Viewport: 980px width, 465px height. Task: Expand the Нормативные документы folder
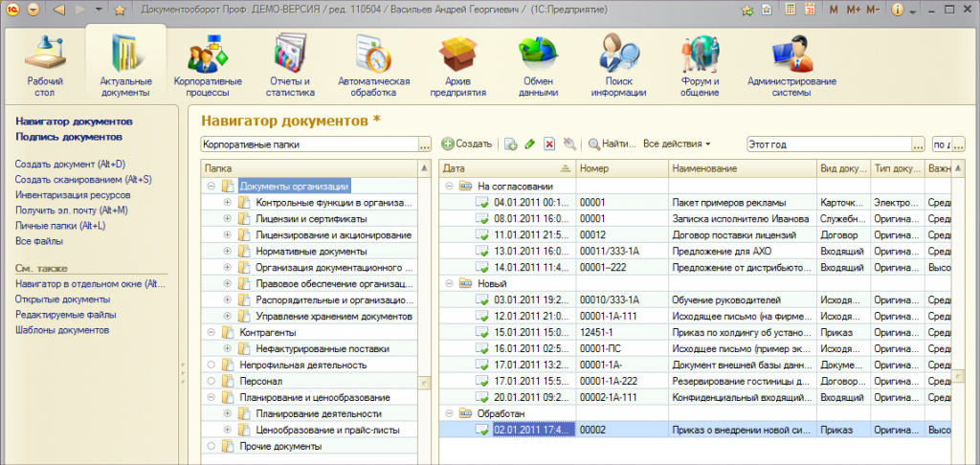[228, 252]
